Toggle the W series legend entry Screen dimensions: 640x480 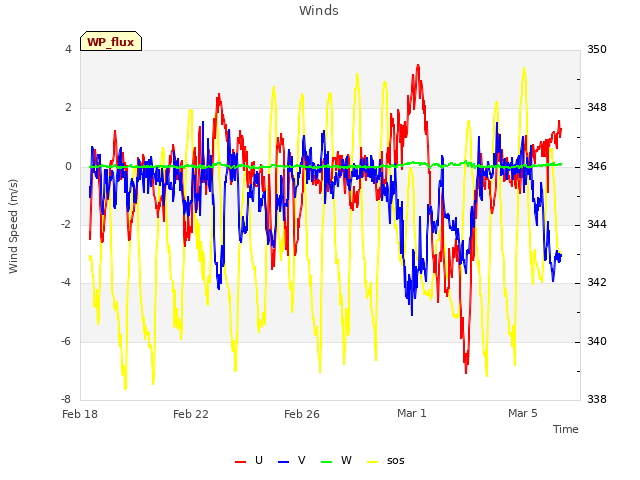pyautogui.click(x=336, y=460)
